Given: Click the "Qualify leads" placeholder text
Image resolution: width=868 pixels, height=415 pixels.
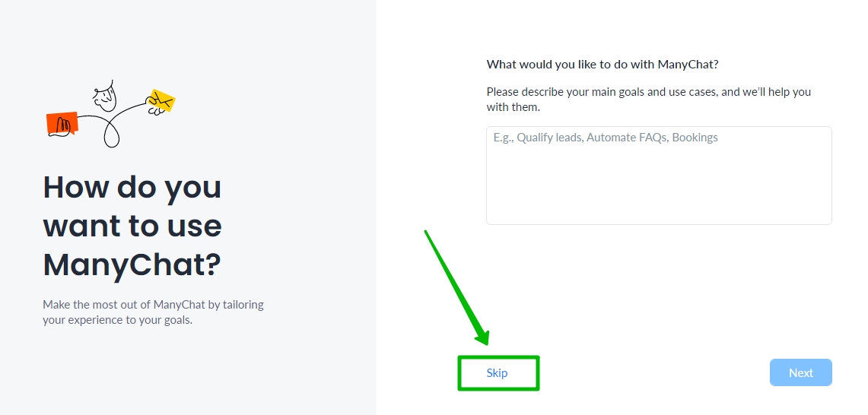Looking at the screenshot, I should (x=549, y=138).
